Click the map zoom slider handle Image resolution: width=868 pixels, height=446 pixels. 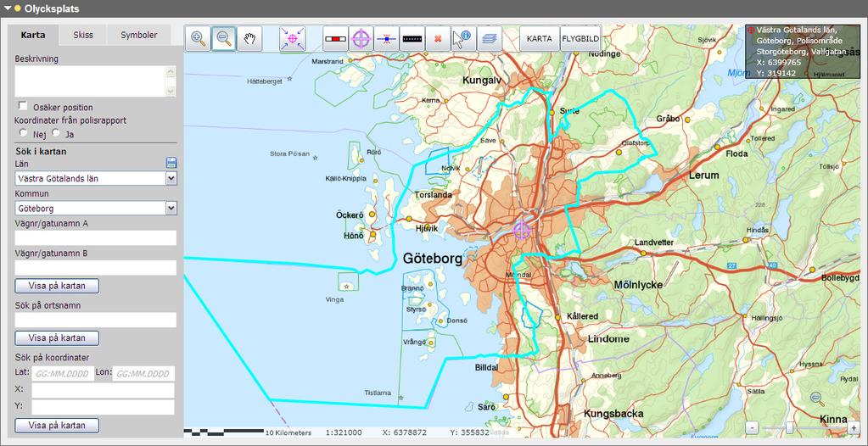coord(789,427)
